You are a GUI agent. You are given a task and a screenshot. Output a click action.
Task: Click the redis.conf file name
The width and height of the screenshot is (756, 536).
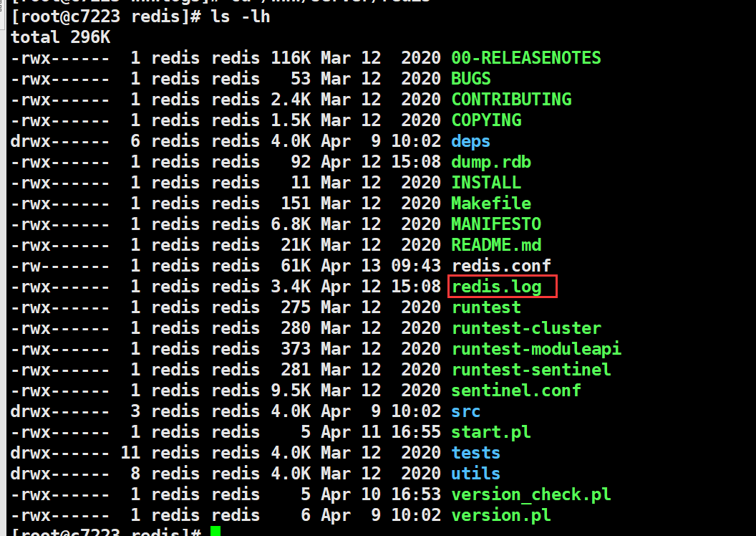pyautogui.click(x=501, y=265)
